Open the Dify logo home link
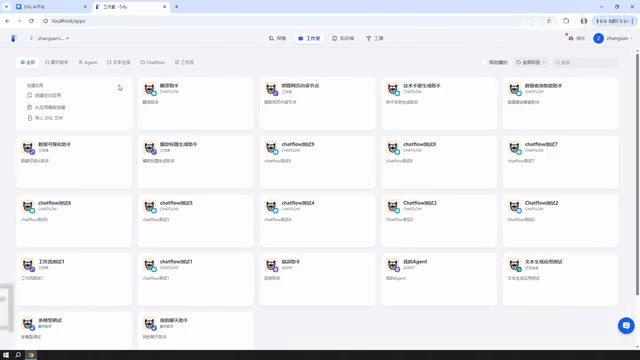The height and width of the screenshot is (360, 640). [x=13, y=38]
